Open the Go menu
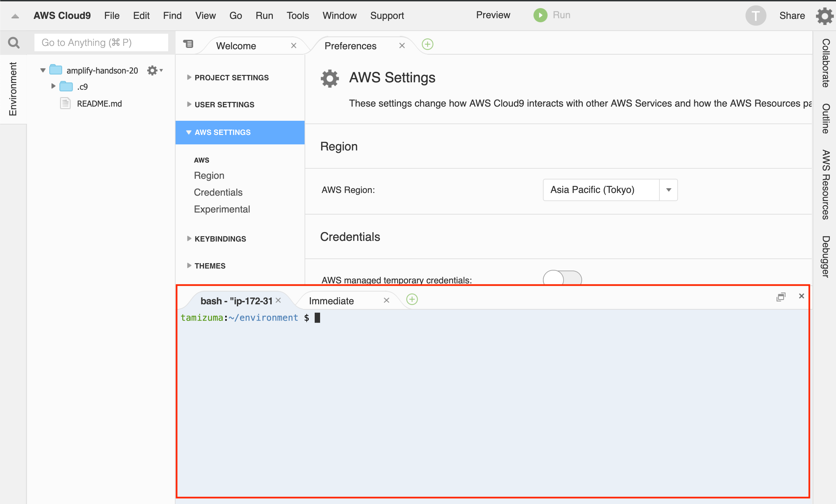Image resolution: width=836 pixels, height=504 pixels. [x=235, y=16]
